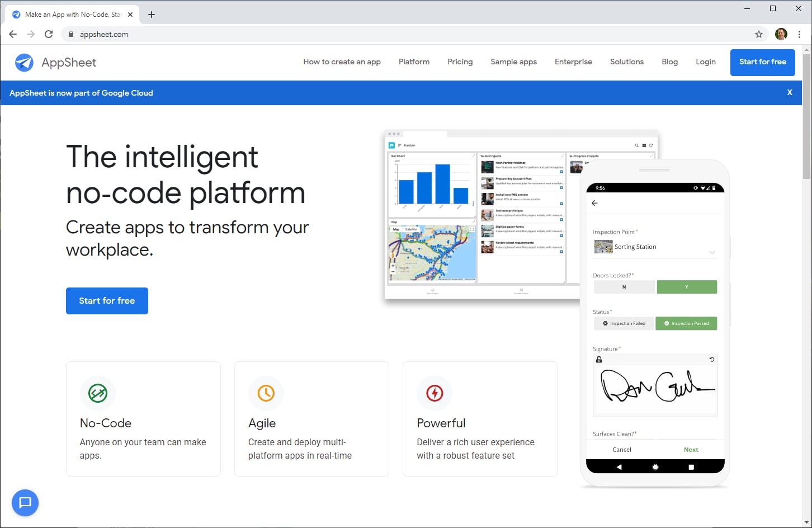Open the Inspection Point dropdown

click(712, 252)
